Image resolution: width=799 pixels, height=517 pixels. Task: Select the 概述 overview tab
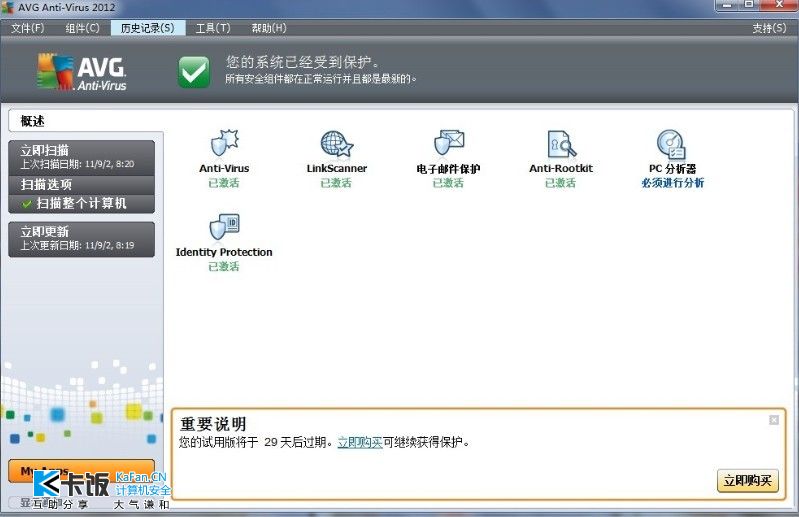pyautogui.click(x=33, y=121)
